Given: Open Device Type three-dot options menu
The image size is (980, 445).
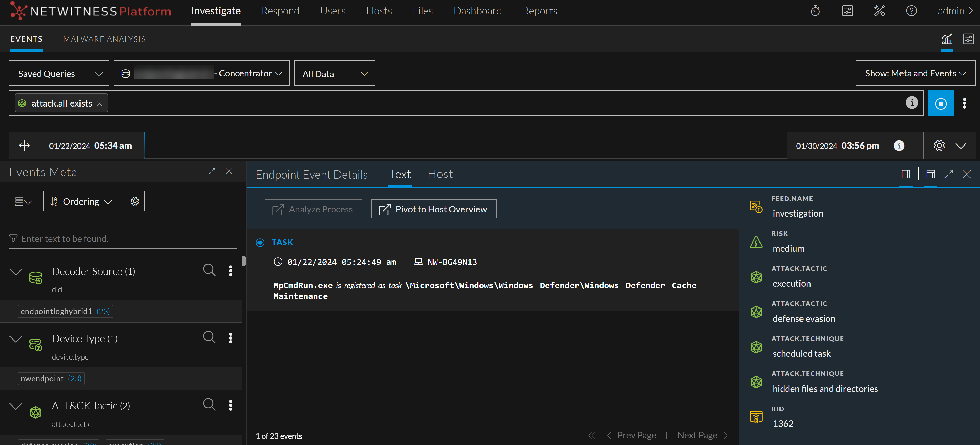Looking at the screenshot, I should pos(231,338).
